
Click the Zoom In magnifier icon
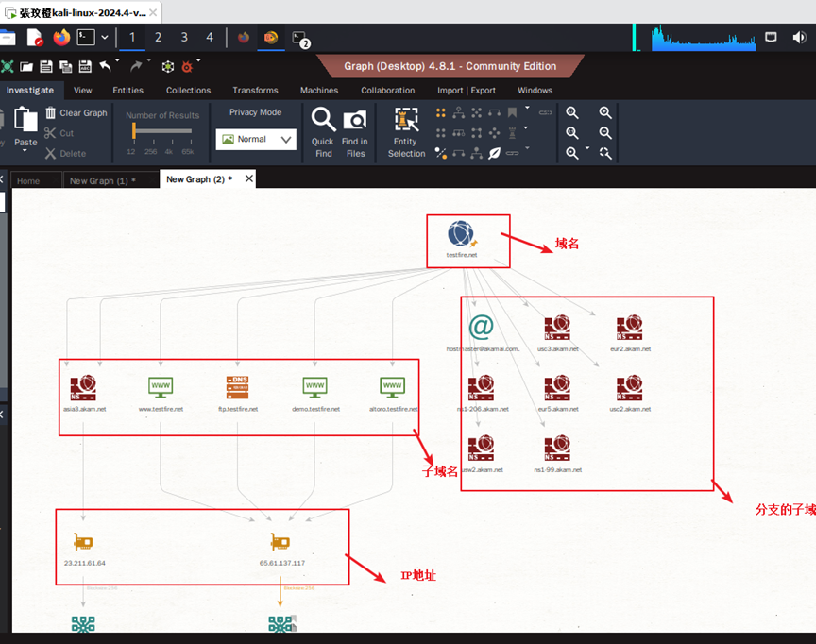604,112
